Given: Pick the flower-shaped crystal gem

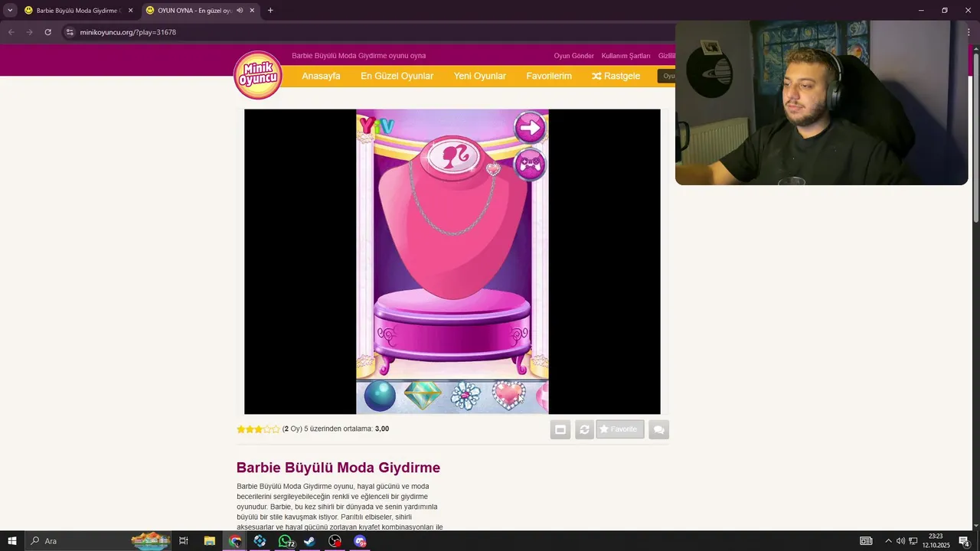Looking at the screenshot, I should click(x=465, y=396).
